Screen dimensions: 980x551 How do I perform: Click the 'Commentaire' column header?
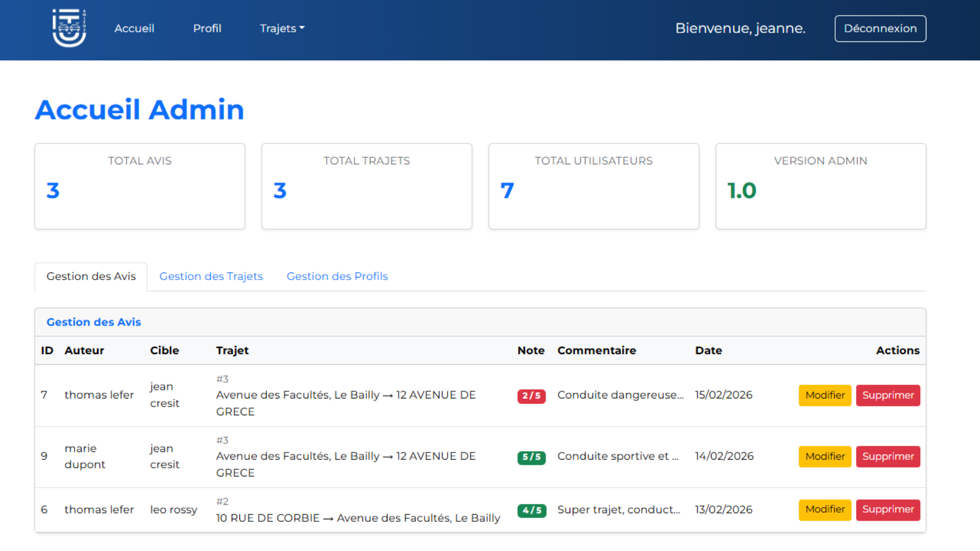597,350
